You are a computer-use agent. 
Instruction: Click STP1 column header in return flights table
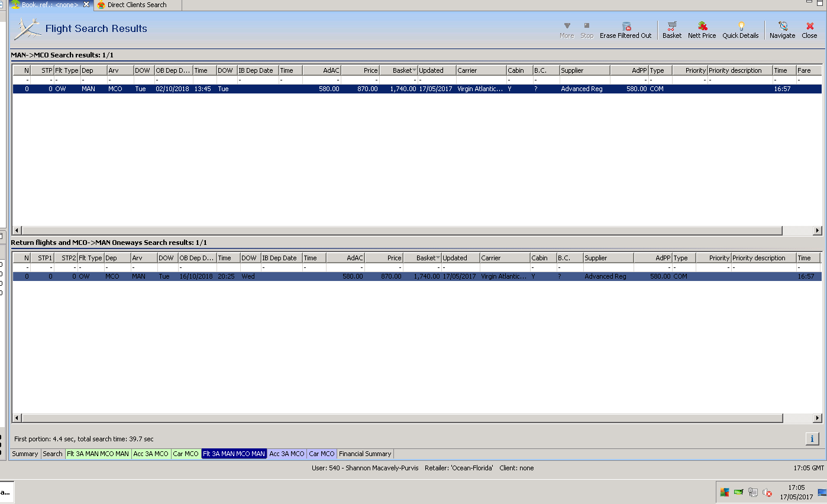tap(42, 258)
